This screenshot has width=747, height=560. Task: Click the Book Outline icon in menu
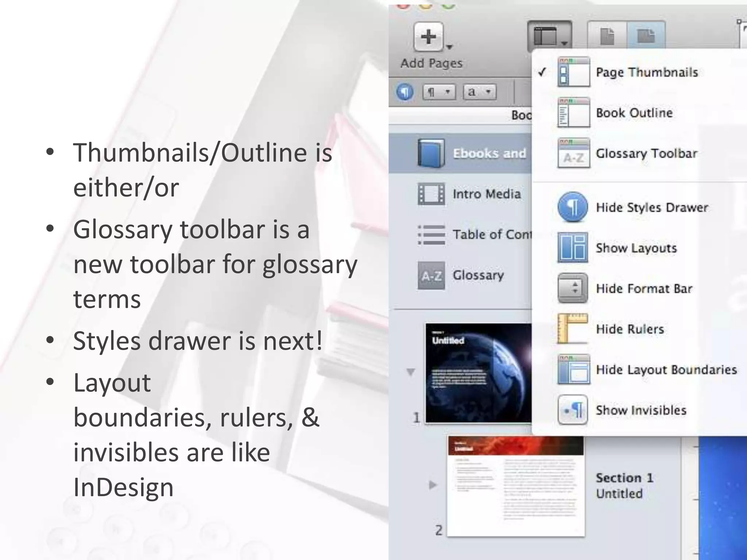573,112
